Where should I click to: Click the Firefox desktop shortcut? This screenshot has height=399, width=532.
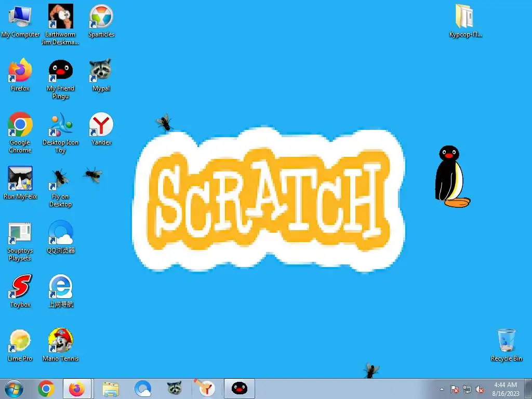[20, 75]
